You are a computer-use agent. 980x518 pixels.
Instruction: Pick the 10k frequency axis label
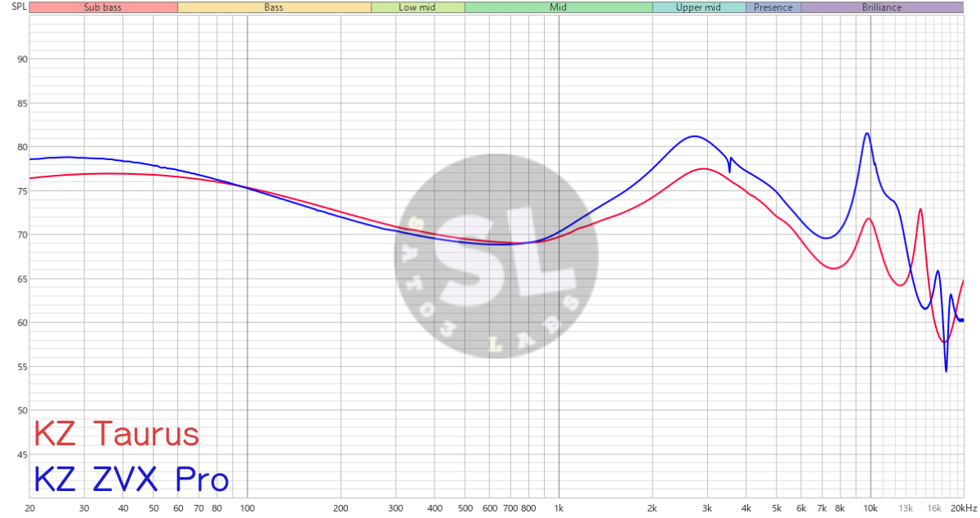tap(871, 507)
